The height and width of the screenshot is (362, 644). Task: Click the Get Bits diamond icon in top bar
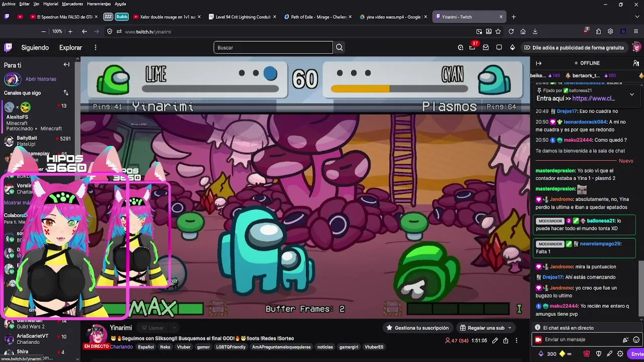click(x=512, y=47)
